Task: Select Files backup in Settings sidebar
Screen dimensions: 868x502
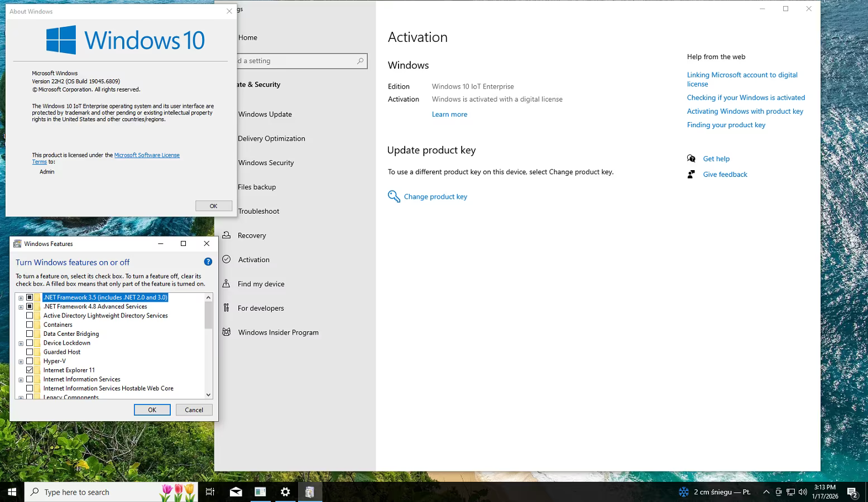Action: click(x=257, y=187)
